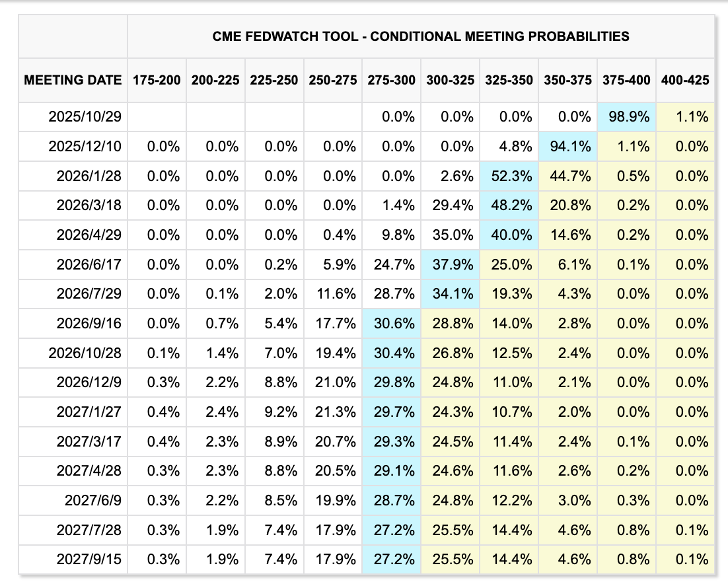Select the 94.1% cell for December 2025

click(x=567, y=147)
